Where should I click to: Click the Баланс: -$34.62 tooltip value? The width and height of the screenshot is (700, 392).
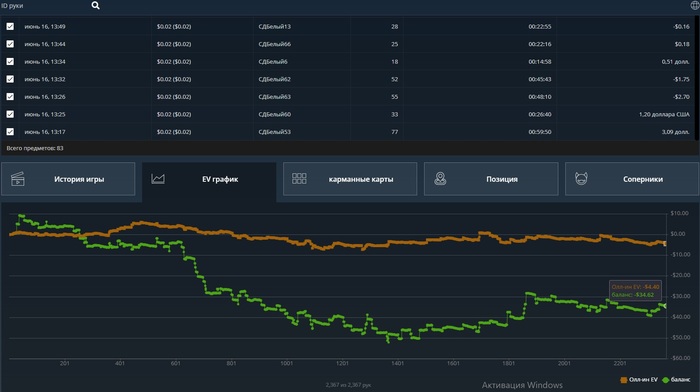tap(633, 295)
